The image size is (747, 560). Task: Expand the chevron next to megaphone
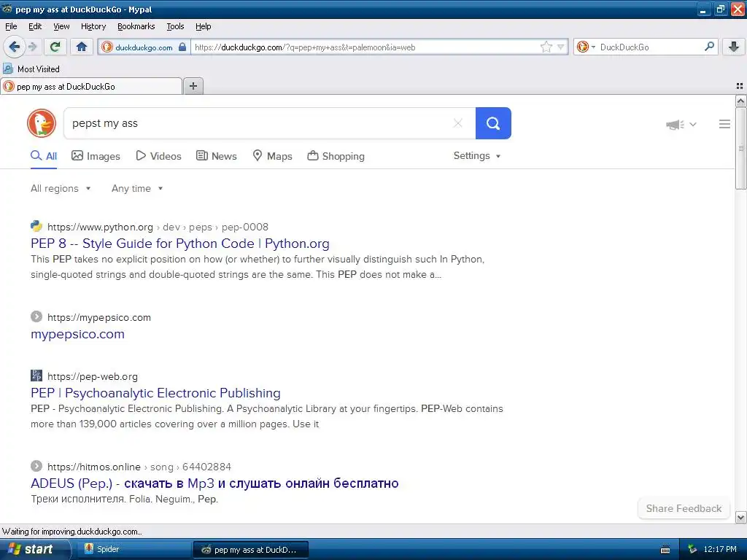point(693,124)
